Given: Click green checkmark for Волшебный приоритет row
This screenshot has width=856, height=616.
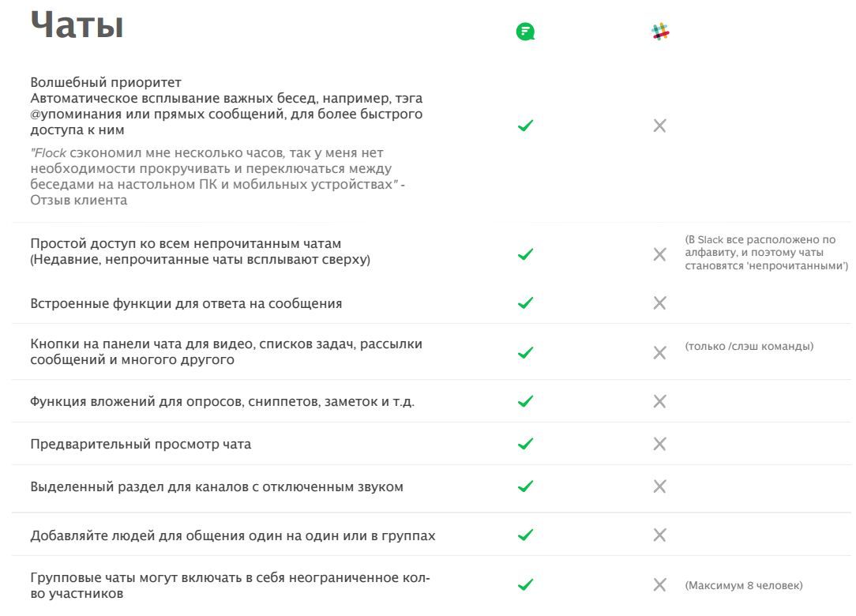Looking at the screenshot, I should pyautogui.click(x=525, y=126).
